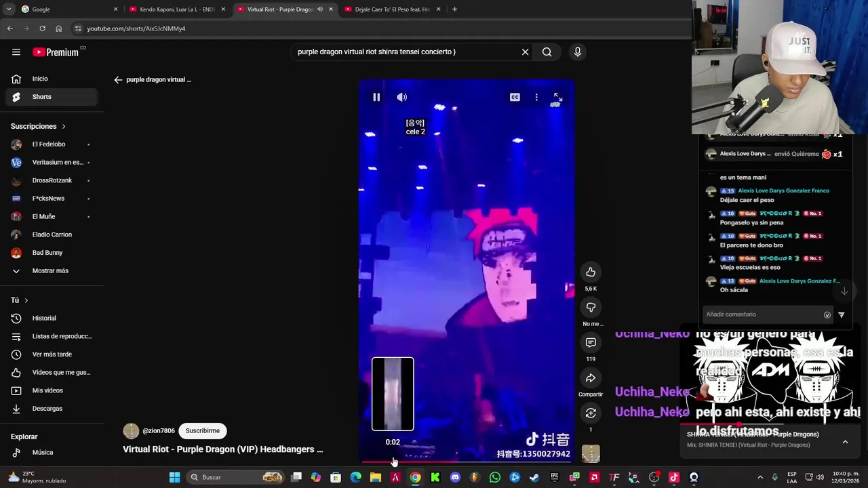Select Shorts in the sidebar

tap(52, 97)
